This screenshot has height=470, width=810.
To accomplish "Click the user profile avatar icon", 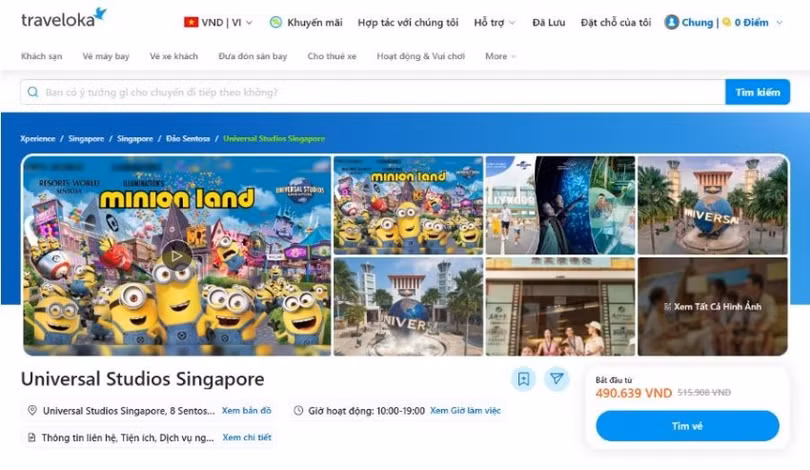I will pos(671,22).
